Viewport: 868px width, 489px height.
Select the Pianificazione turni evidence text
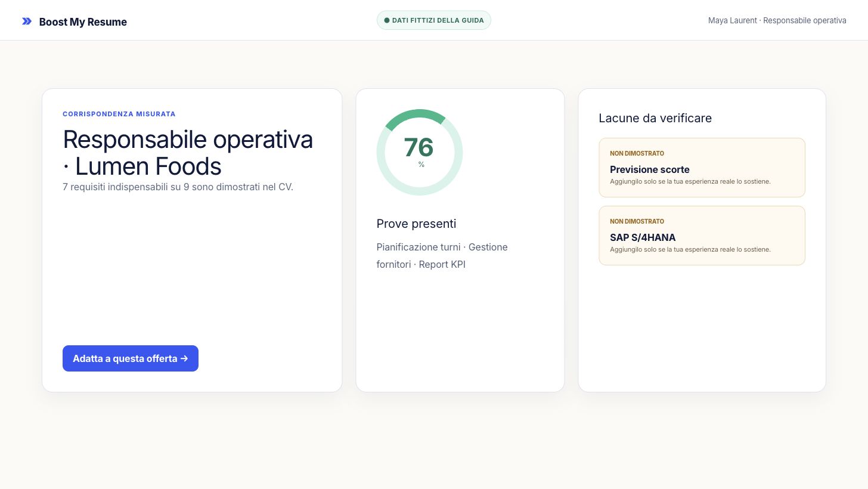(418, 247)
